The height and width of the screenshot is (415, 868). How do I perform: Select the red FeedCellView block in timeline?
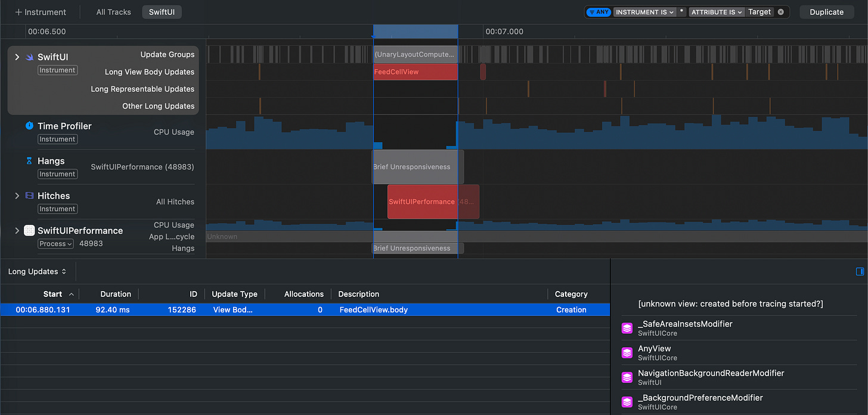416,72
